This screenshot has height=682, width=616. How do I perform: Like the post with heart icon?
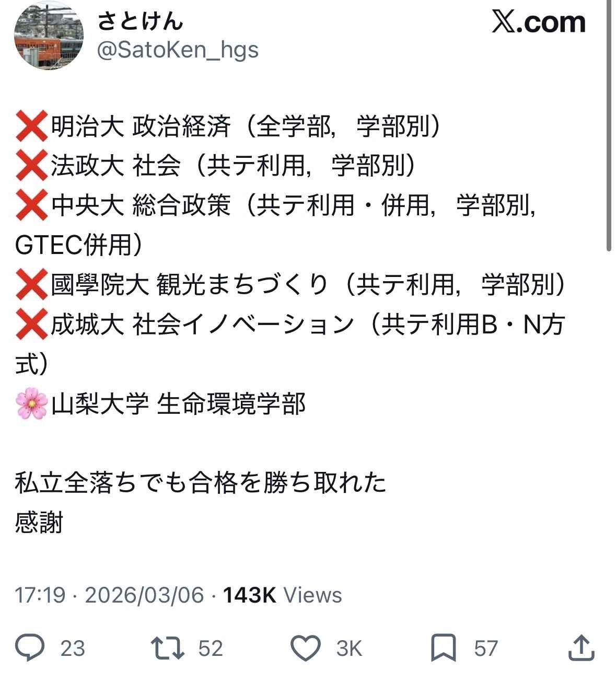pyautogui.click(x=306, y=649)
